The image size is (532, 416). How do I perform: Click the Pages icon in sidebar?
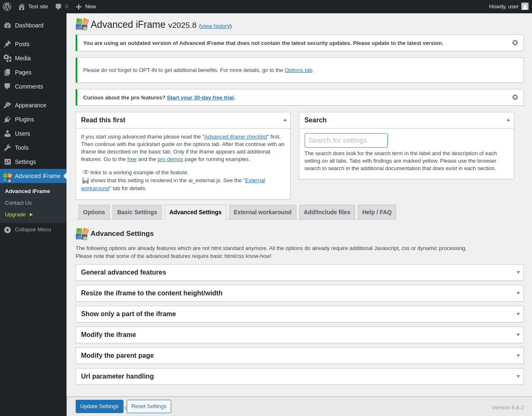click(7, 72)
